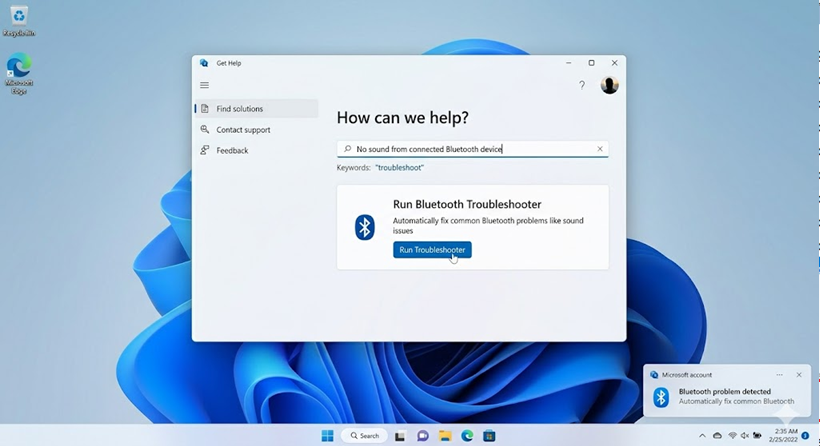Image resolution: width=820 pixels, height=446 pixels.
Task: Open the user profile avatar
Action: 609,85
